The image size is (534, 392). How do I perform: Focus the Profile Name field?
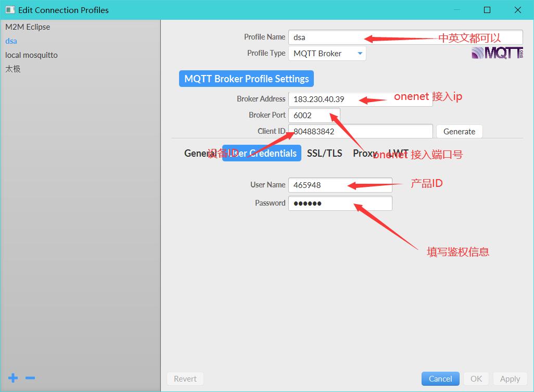pos(405,37)
